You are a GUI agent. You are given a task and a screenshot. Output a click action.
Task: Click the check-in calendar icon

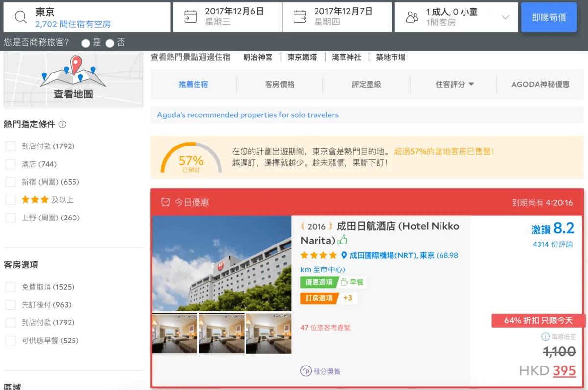(x=191, y=17)
